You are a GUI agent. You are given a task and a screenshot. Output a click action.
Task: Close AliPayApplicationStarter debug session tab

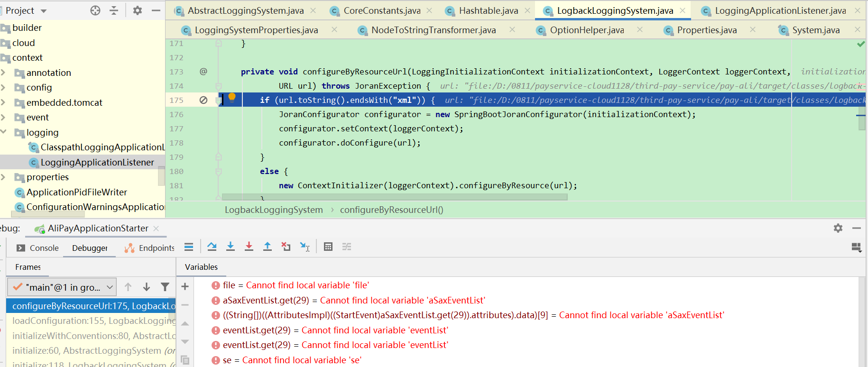pos(156,229)
